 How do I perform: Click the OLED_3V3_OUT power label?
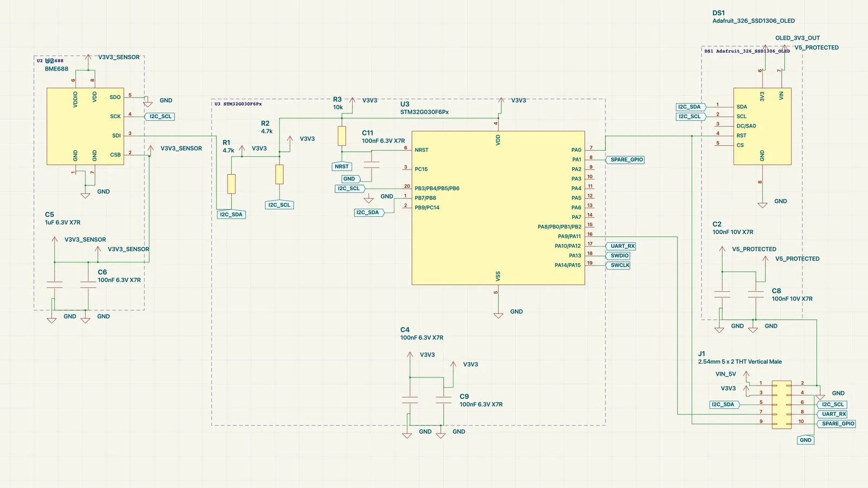tap(797, 38)
